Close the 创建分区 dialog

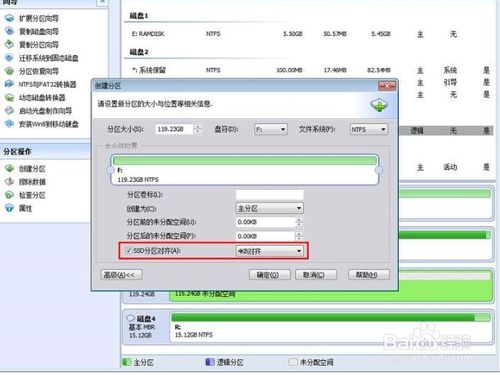point(387,86)
